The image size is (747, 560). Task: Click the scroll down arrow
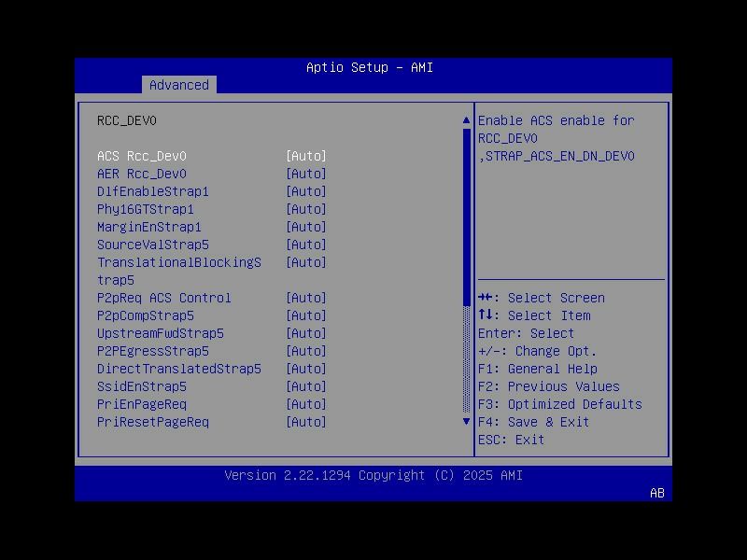[x=466, y=422]
